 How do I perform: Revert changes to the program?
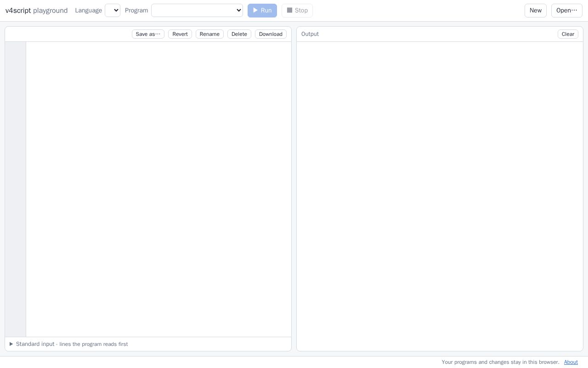(180, 34)
